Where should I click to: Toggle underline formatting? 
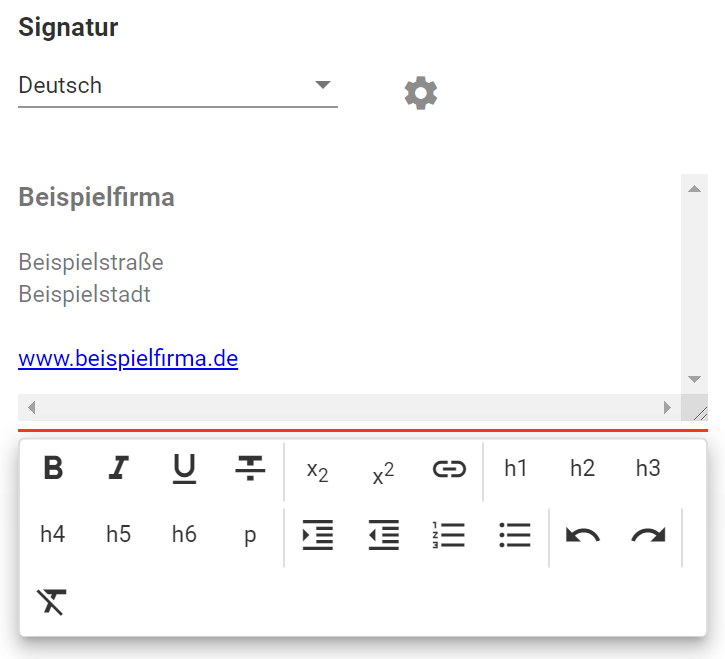[184, 469]
